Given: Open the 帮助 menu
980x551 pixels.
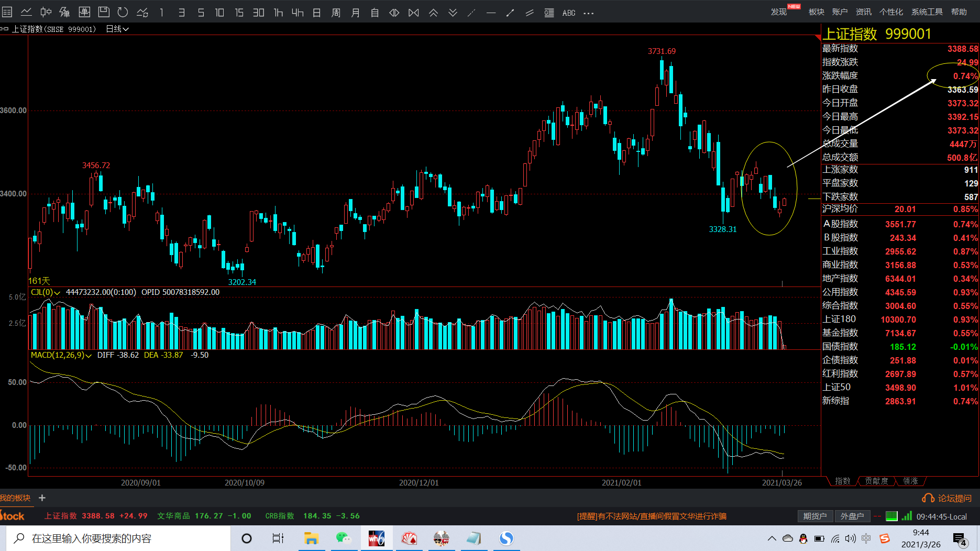Looking at the screenshot, I should [959, 12].
